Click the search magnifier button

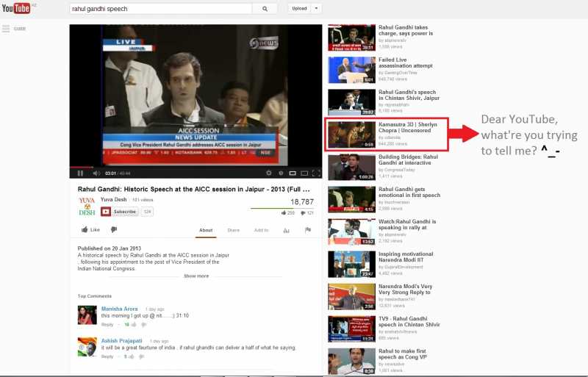pos(265,9)
